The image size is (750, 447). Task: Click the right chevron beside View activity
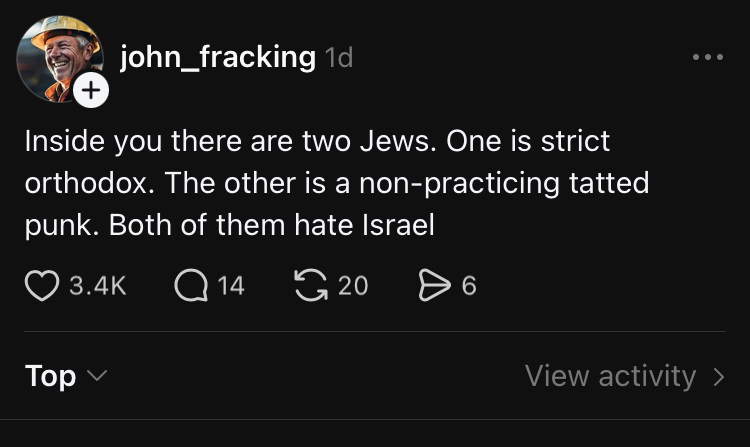point(718,377)
